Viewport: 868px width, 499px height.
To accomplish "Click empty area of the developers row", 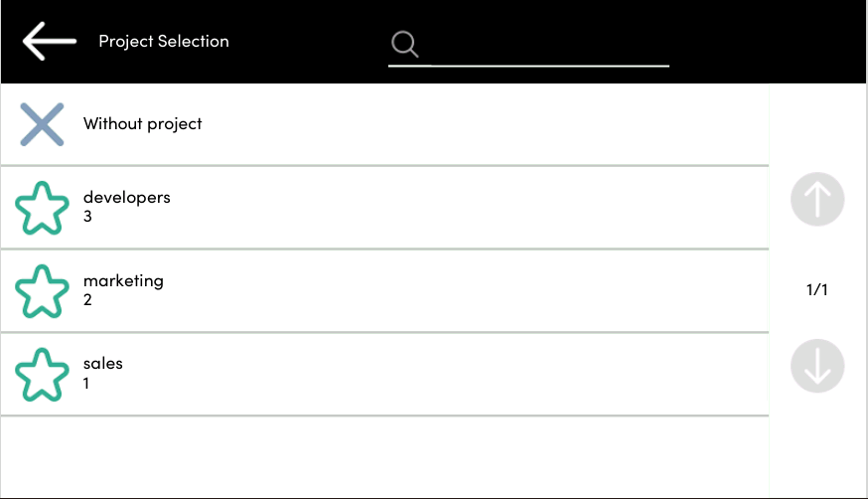I will tap(447, 208).
